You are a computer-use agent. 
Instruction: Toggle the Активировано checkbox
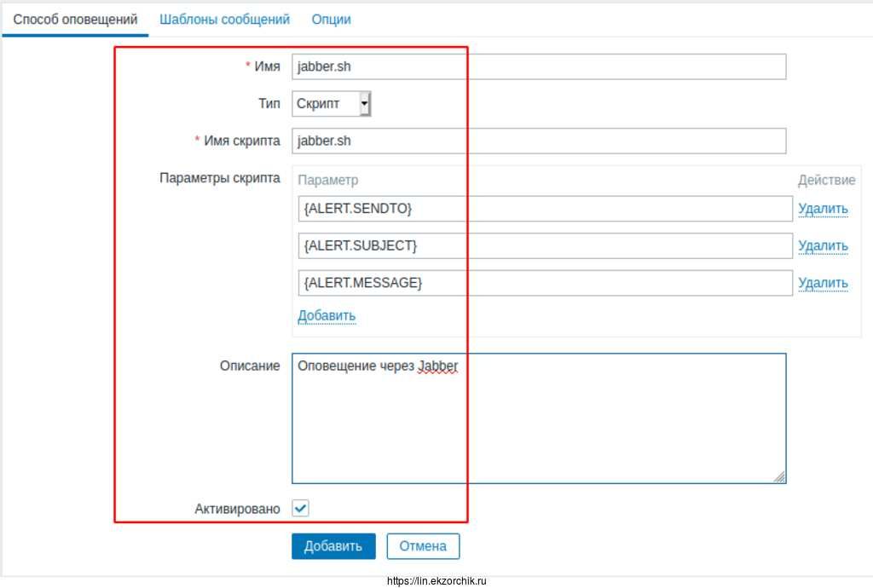pos(301,509)
